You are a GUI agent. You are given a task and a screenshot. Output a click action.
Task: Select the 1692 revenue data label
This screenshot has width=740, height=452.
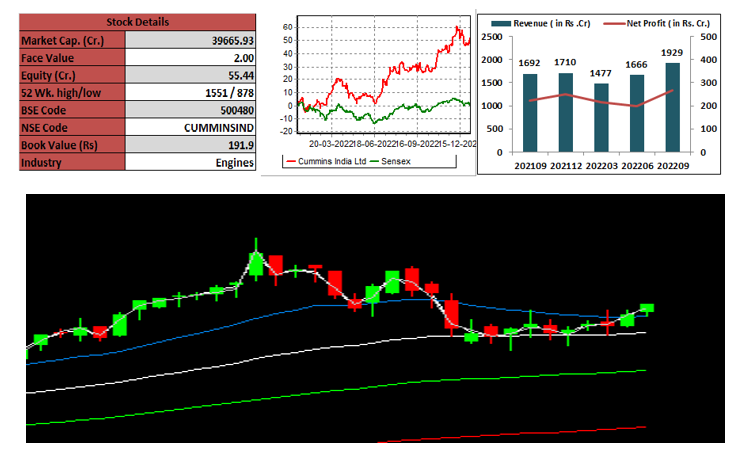[529, 63]
